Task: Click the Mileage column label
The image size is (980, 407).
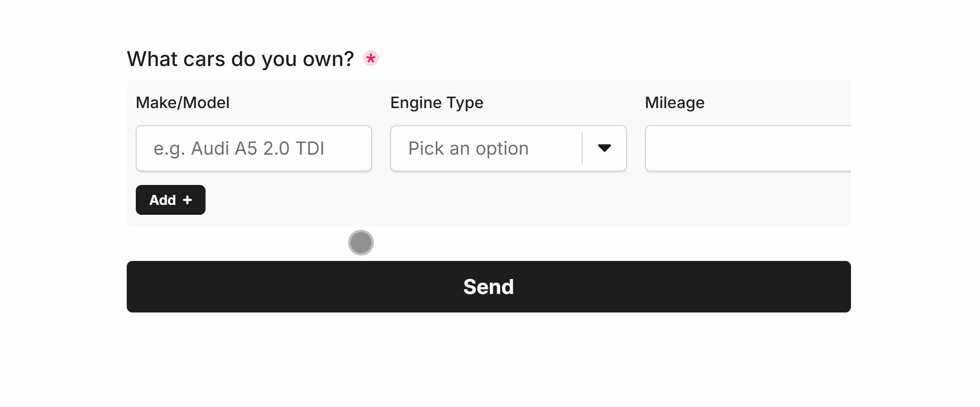Action: pyautogui.click(x=674, y=103)
